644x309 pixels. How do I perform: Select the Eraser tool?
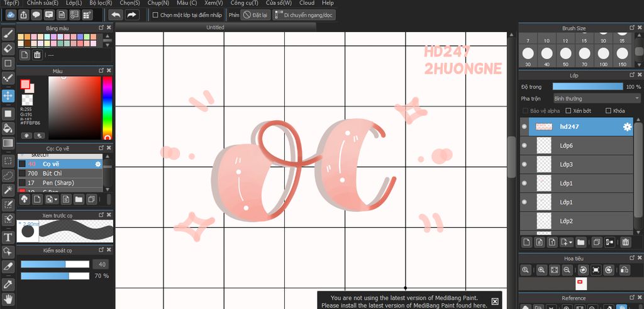pos(8,48)
